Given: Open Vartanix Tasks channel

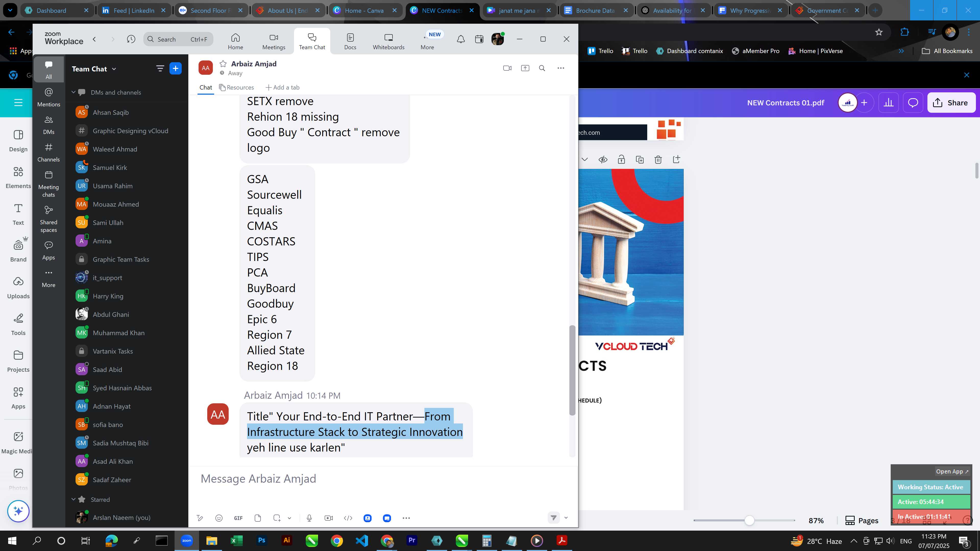Looking at the screenshot, I should [127, 351].
